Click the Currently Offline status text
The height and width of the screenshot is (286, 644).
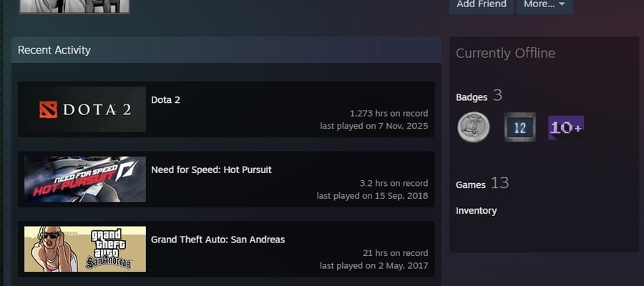pyautogui.click(x=505, y=53)
